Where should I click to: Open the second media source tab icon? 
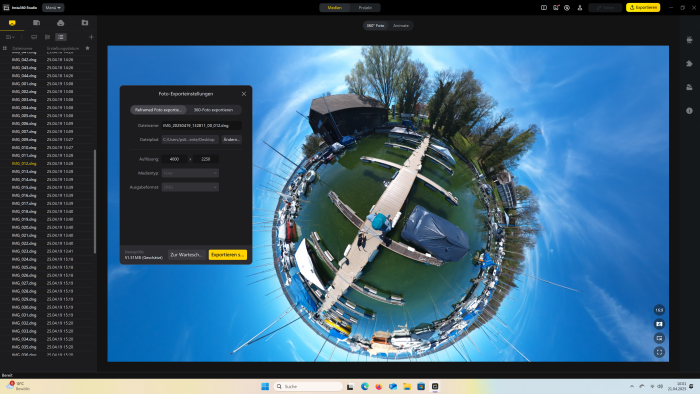click(36, 23)
